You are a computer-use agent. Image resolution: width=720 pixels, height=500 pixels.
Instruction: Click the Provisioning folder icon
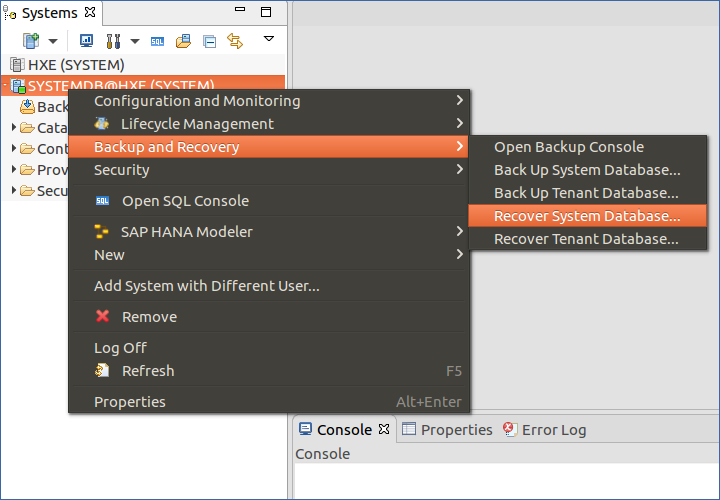[x=28, y=170]
